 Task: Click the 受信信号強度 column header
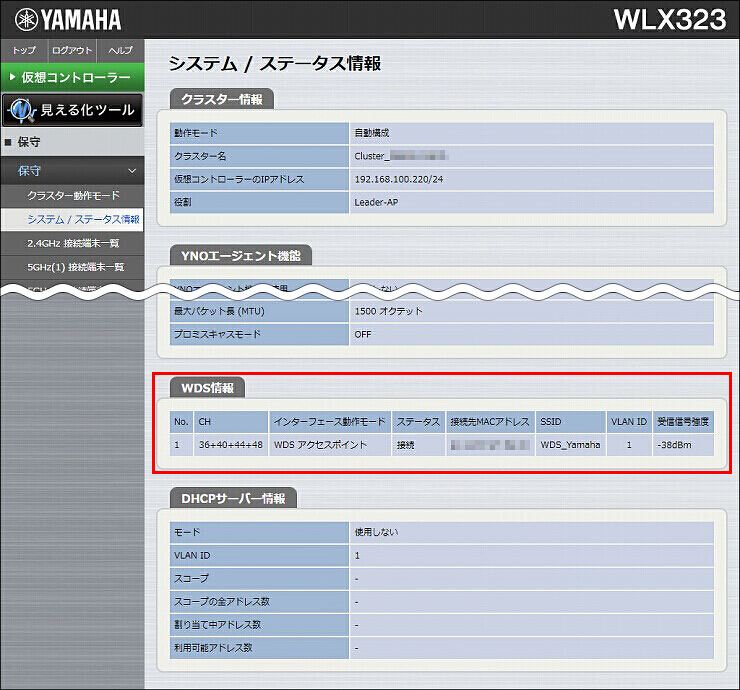tap(683, 422)
